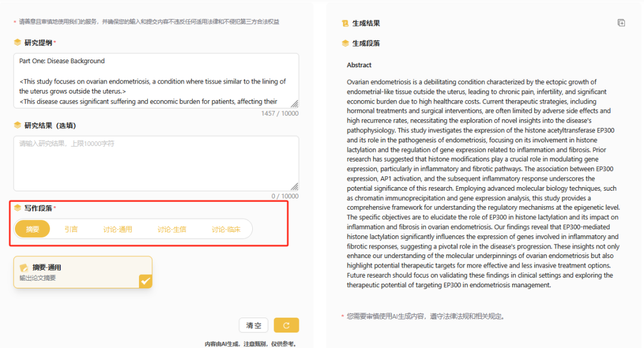Click the 请善意且审慎地使用 service notice text
Viewport: 644px width, 348px height.
[149, 21]
